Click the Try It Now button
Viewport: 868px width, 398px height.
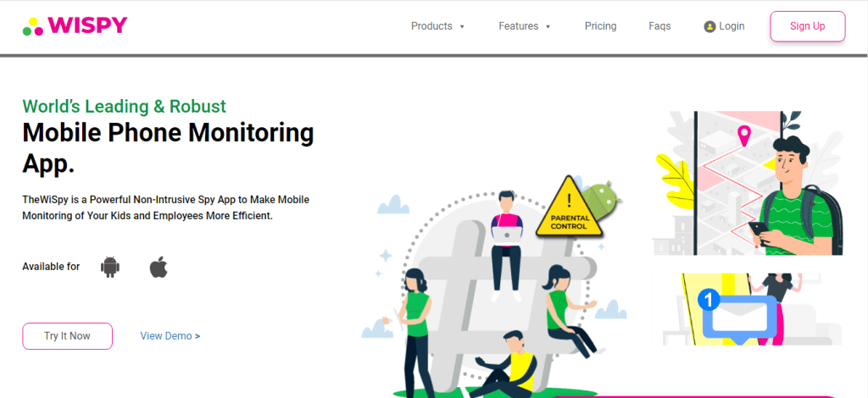pos(68,336)
